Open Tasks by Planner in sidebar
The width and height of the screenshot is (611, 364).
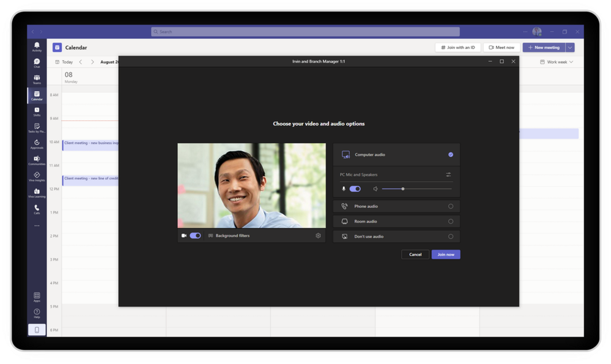[x=37, y=128]
